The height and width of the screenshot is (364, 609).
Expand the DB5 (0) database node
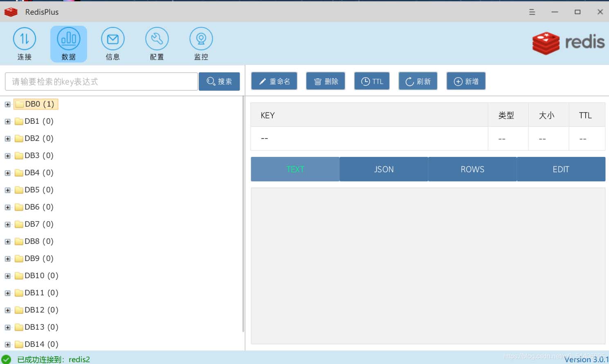(x=7, y=190)
